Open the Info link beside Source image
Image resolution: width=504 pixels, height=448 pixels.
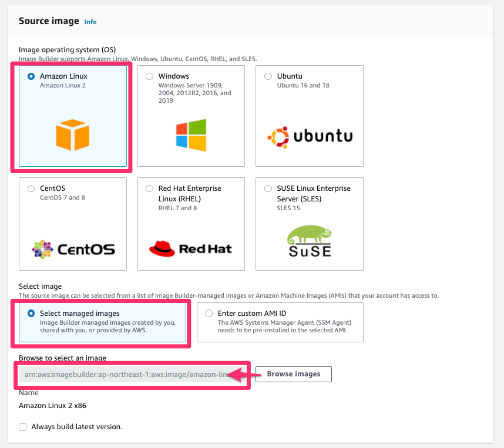tap(90, 22)
